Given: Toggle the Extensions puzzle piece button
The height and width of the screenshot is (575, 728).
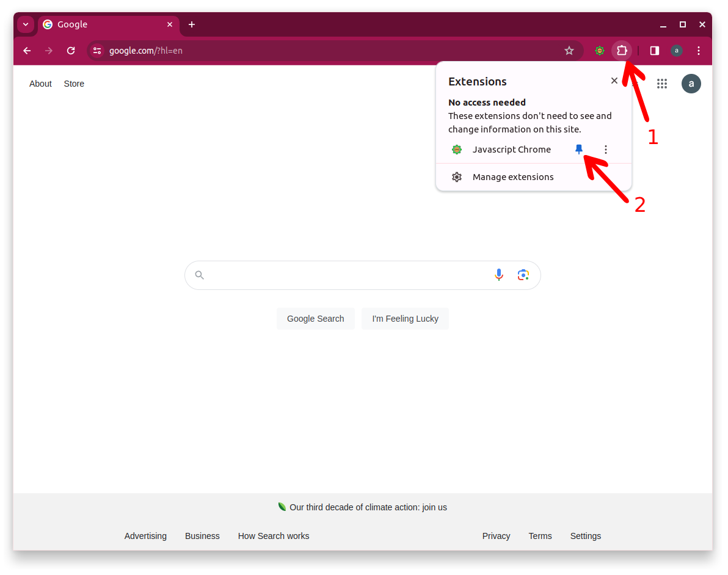Looking at the screenshot, I should click(x=622, y=51).
